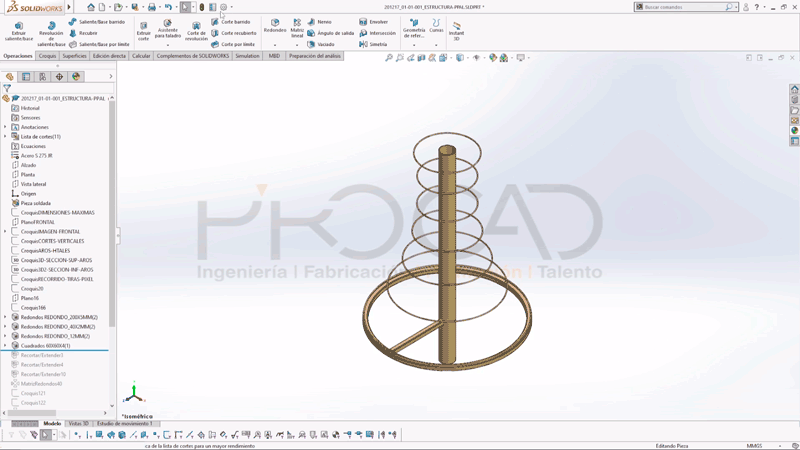Open SOLIDWORKS logo menu arrow
The width and height of the screenshot is (800, 450).
[69, 7]
